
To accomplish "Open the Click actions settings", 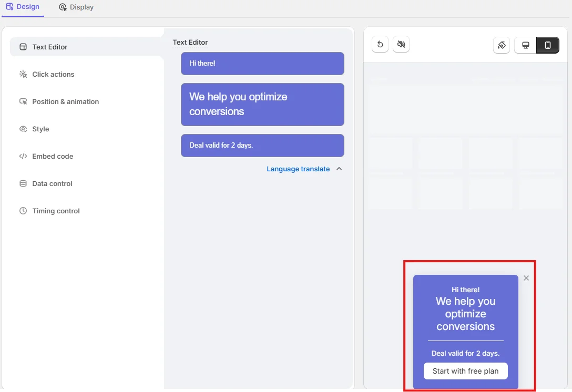I will coord(53,74).
